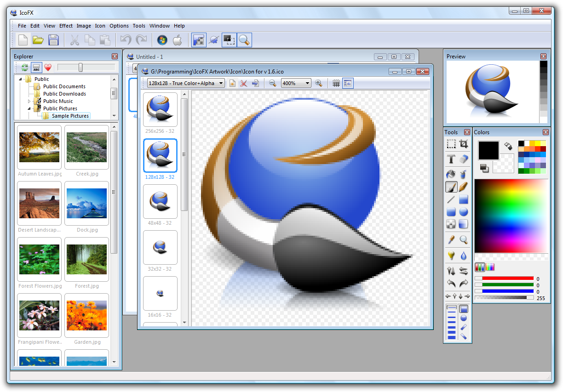Select the Text tool
The width and height of the screenshot is (563, 392).
(x=450, y=159)
